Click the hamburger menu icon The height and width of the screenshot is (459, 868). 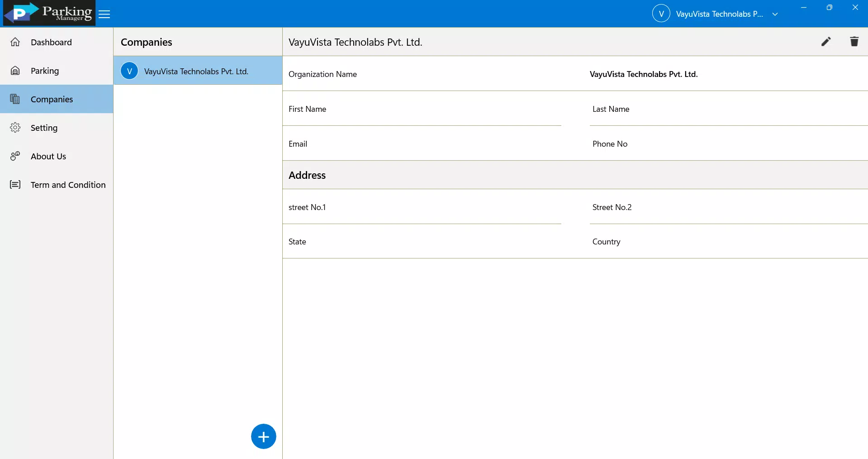coord(104,14)
